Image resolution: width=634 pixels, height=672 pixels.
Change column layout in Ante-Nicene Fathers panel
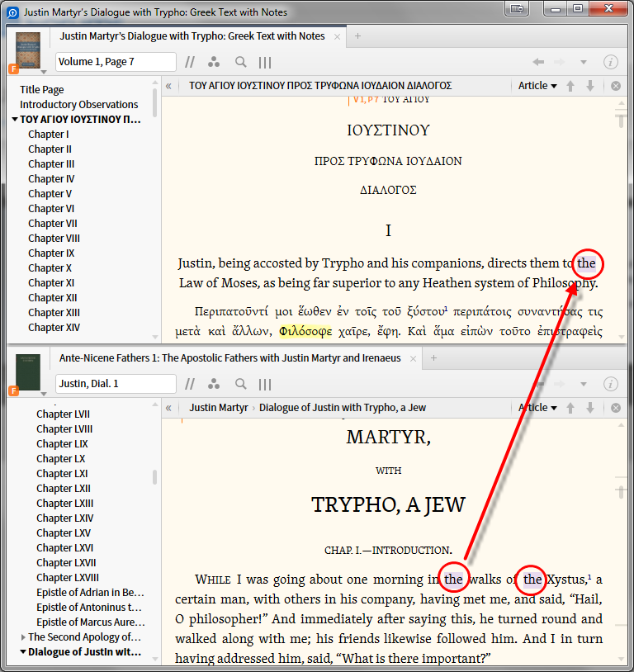tap(265, 385)
